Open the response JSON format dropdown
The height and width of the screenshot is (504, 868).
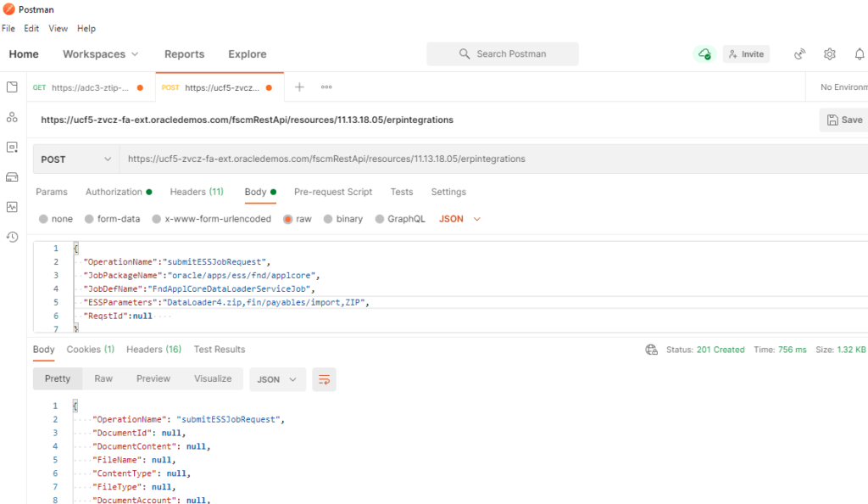click(x=277, y=379)
